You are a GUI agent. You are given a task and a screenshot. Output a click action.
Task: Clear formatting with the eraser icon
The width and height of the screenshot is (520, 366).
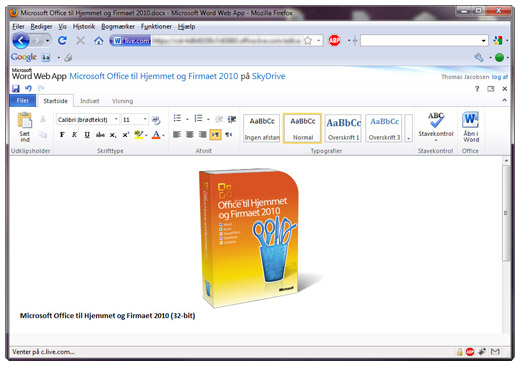point(156,120)
